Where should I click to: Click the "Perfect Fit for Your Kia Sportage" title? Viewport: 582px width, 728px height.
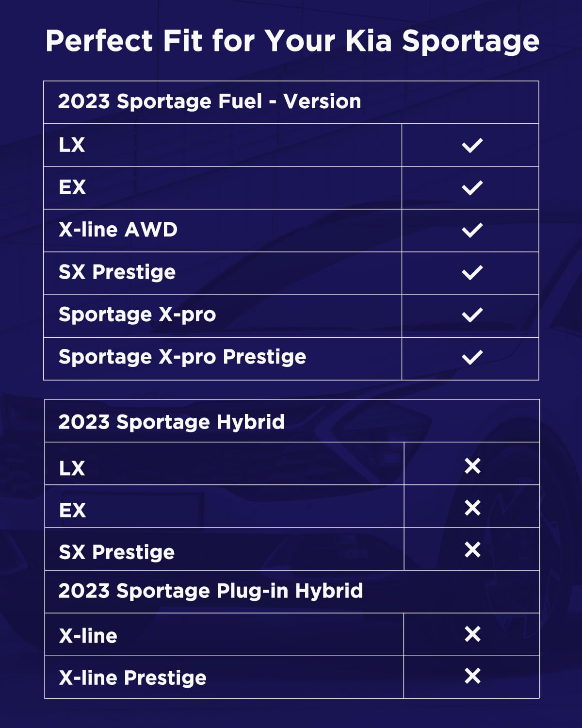coord(292,40)
